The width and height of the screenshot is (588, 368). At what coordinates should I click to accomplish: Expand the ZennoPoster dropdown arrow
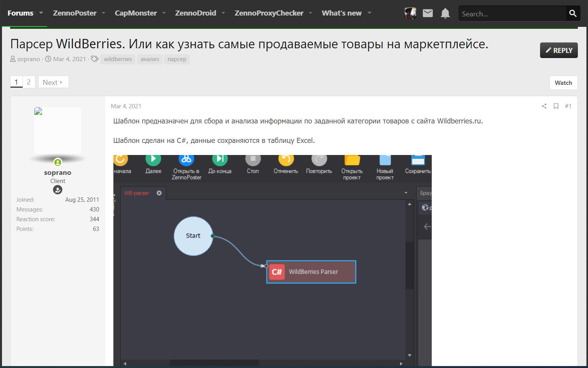(104, 13)
